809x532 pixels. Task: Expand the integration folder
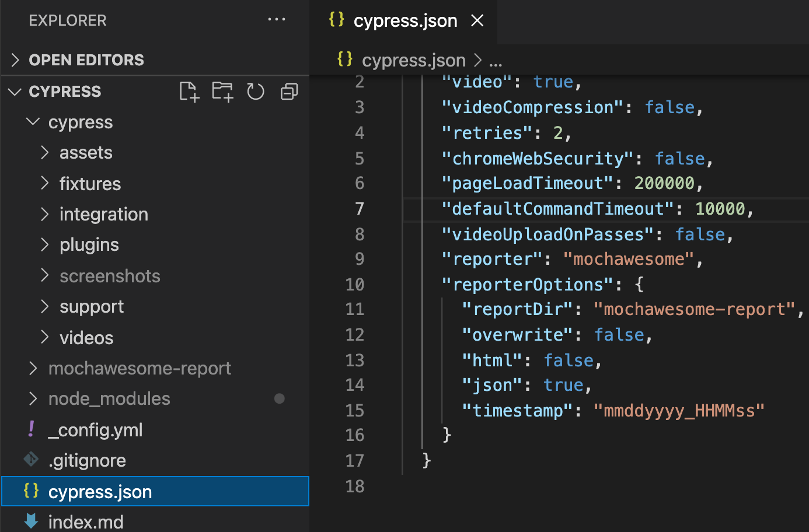click(103, 214)
